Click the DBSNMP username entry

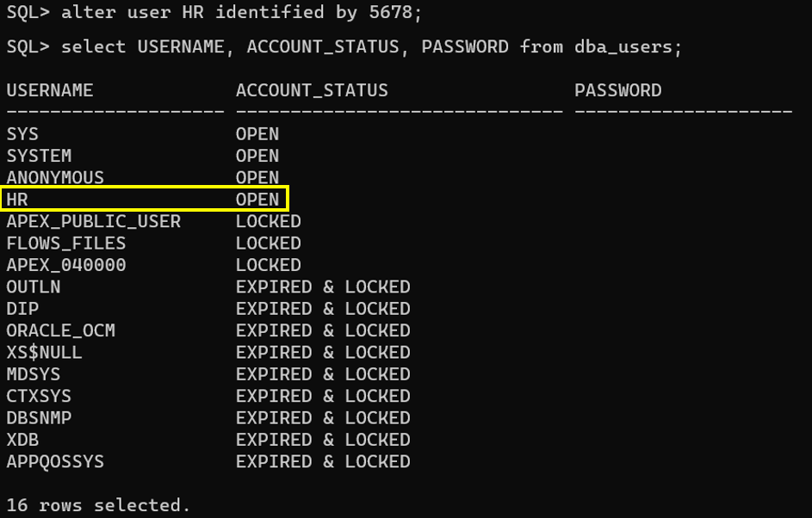coord(39,417)
